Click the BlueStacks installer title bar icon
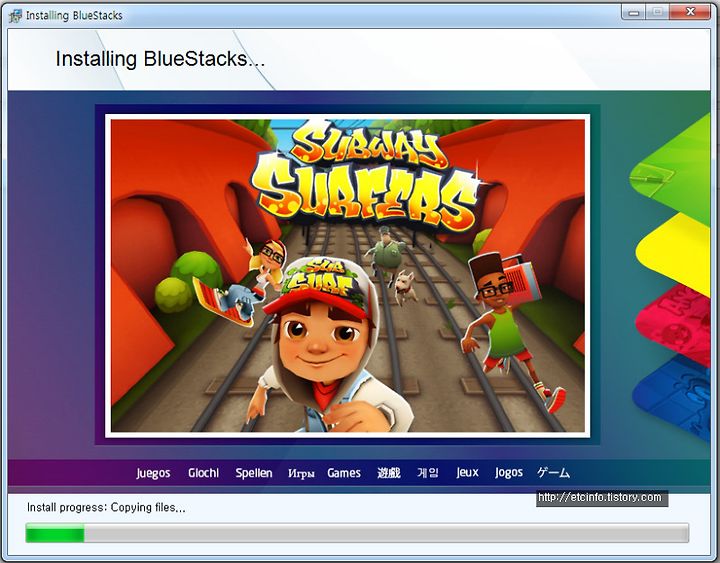Viewport: 720px width, 563px height. (15, 16)
